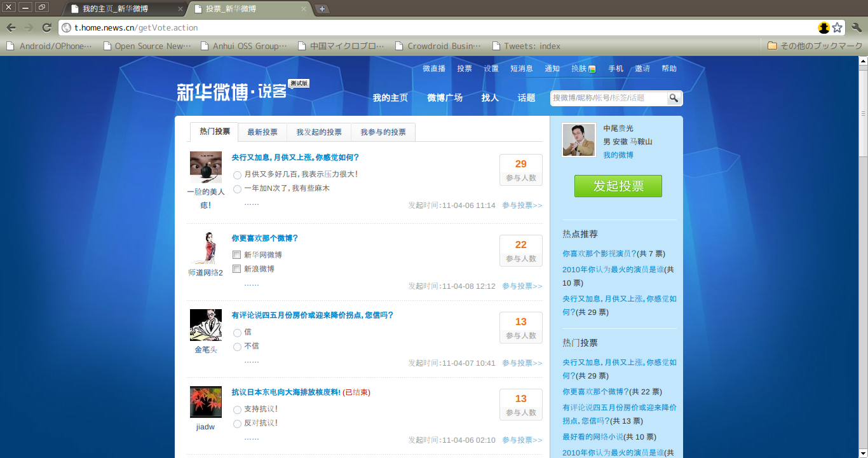The width and height of the screenshot is (868, 458).
Task: Open the Open Source New bookmark
Action: pos(147,46)
